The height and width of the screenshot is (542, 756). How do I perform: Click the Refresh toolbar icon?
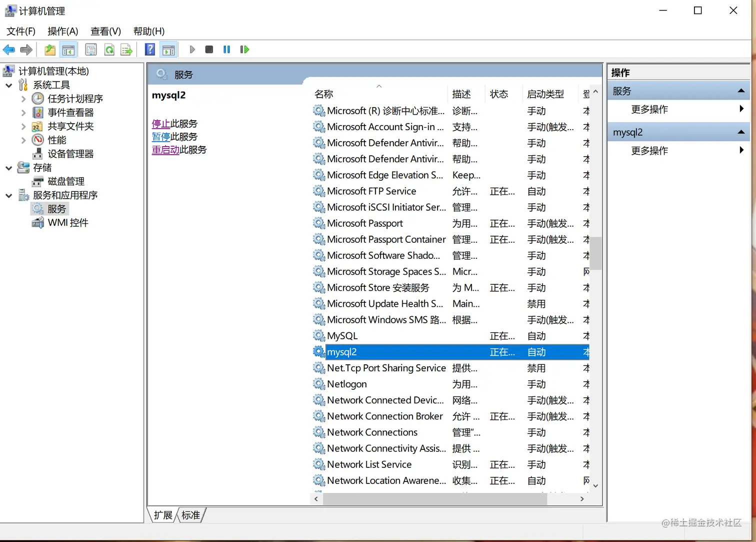[109, 50]
